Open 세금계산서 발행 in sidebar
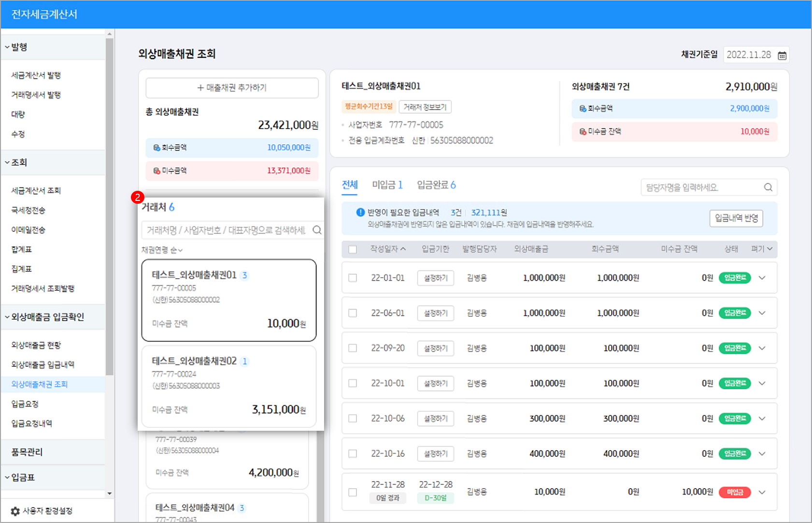The width and height of the screenshot is (812, 523). click(x=36, y=75)
